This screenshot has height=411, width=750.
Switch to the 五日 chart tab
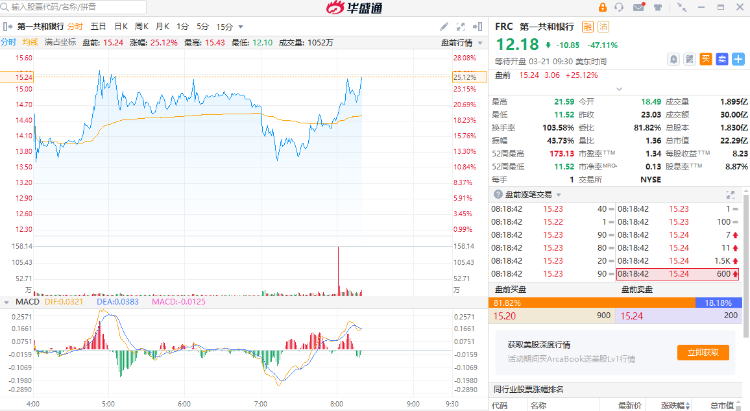point(99,27)
